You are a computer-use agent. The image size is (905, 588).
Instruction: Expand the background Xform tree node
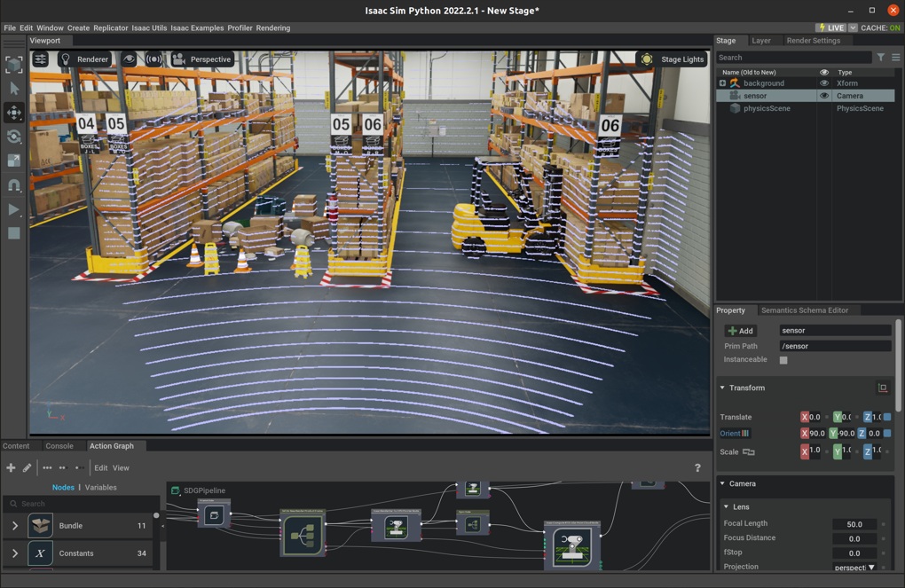[x=722, y=83]
